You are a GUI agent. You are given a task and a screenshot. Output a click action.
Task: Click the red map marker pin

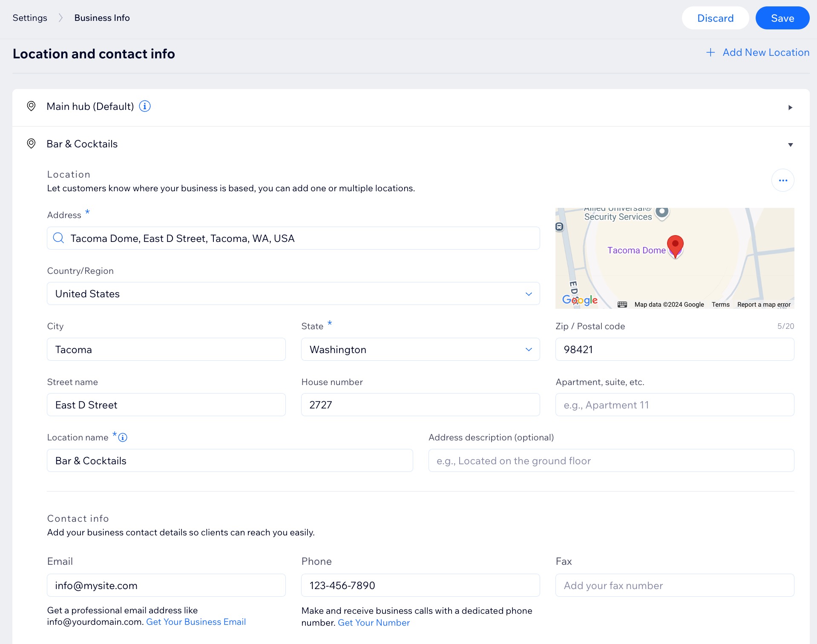675,246
